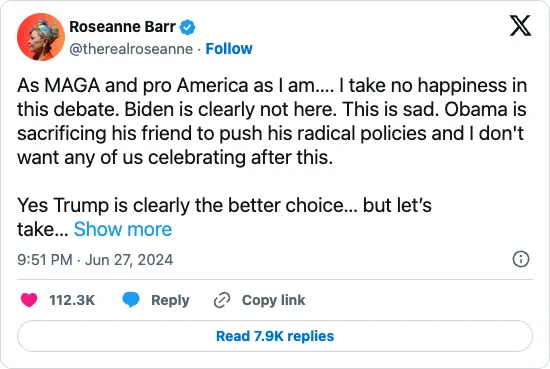Expand the tweet with Show more
The width and height of the screenshot is (550, 369).
(x=123, y=229)
